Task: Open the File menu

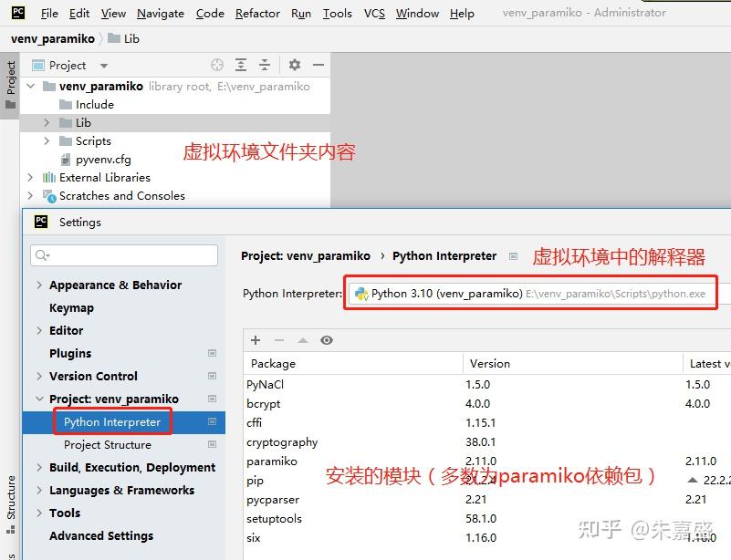Action: (x=49, y=14)
